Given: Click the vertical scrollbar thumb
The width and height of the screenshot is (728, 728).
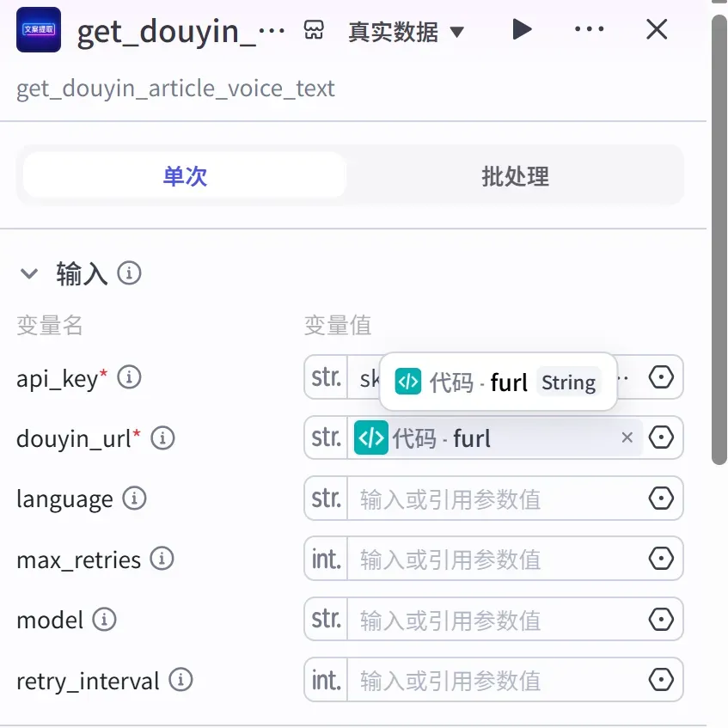Looking at the screenshot, I should click(719, 239).
